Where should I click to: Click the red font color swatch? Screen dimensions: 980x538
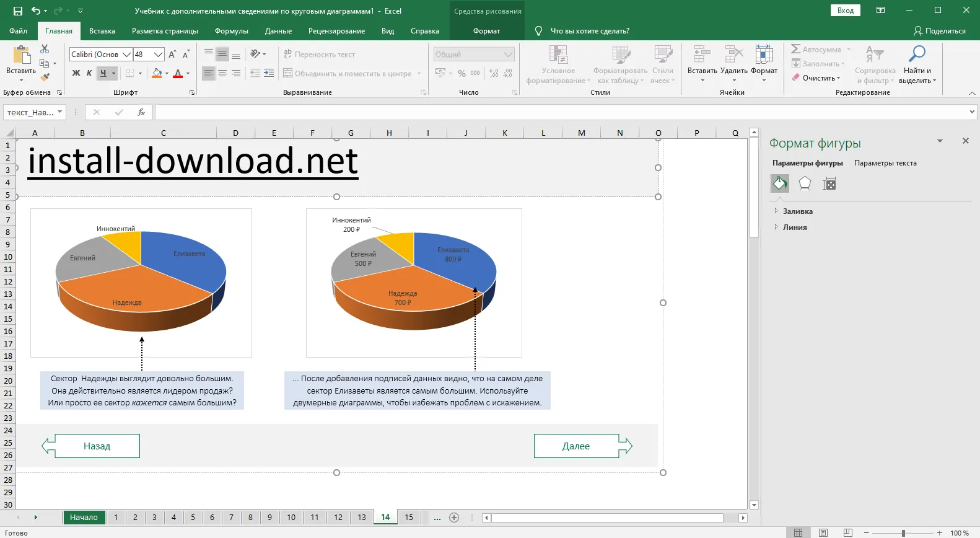click(178, 74)
